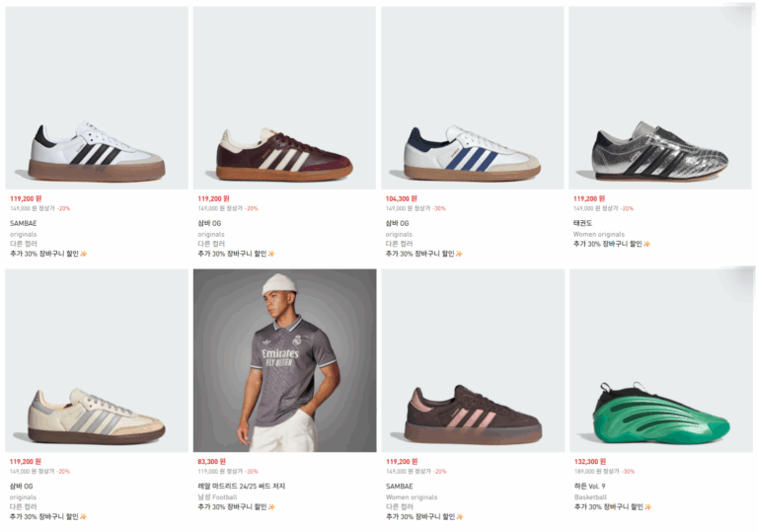Open 다른 컬러 under the 104,300 원 삼바 OG
The height and width of the screenshot is (532, 758).
coord(399,244)
